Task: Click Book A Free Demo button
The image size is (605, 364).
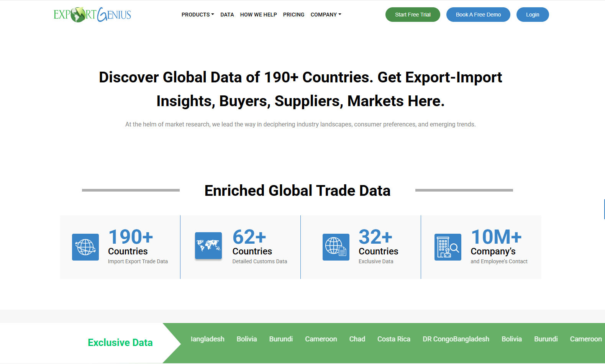Action: tap(478, 15)
